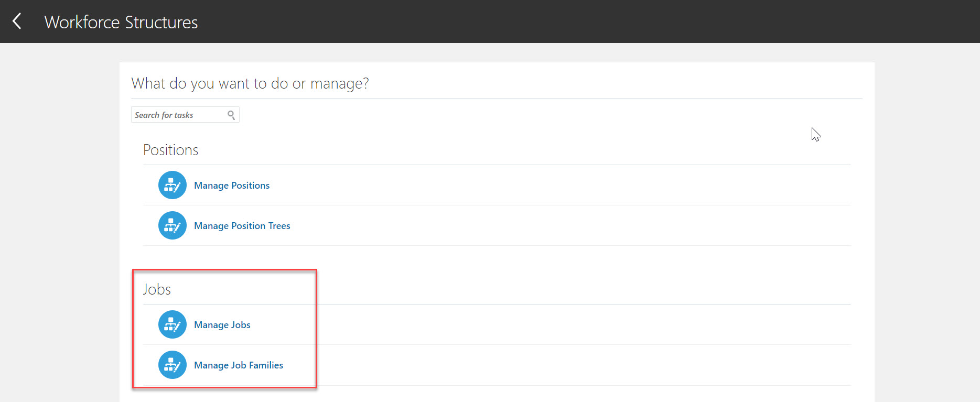Click the back arrow in header
Image resolution: width=980 pixels, height=402 pixels.
point(17,21)
